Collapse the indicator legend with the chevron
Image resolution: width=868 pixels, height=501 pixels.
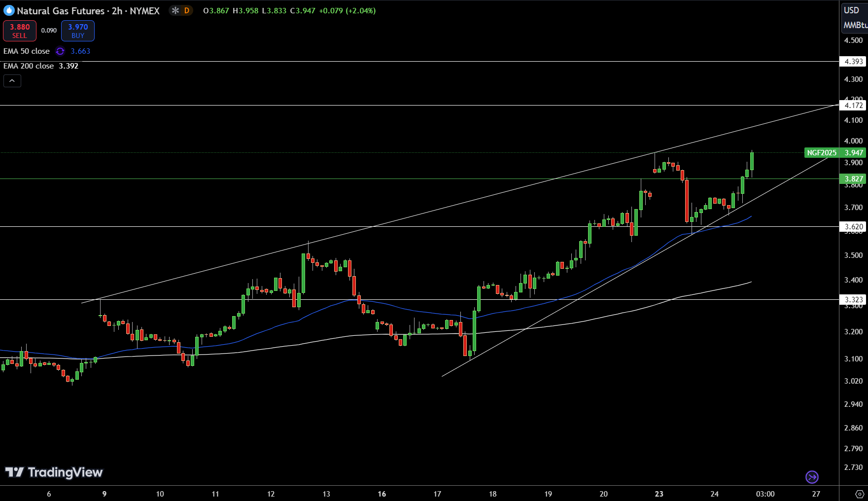point(12,81)
